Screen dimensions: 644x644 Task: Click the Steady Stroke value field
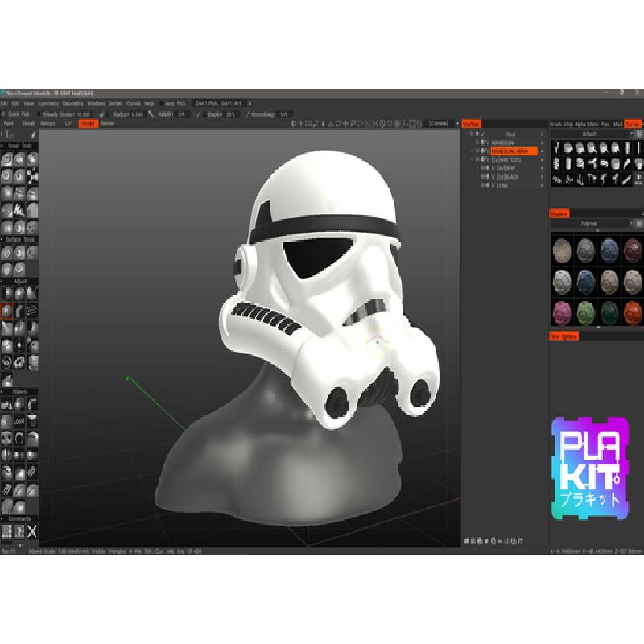coord(84,114)
